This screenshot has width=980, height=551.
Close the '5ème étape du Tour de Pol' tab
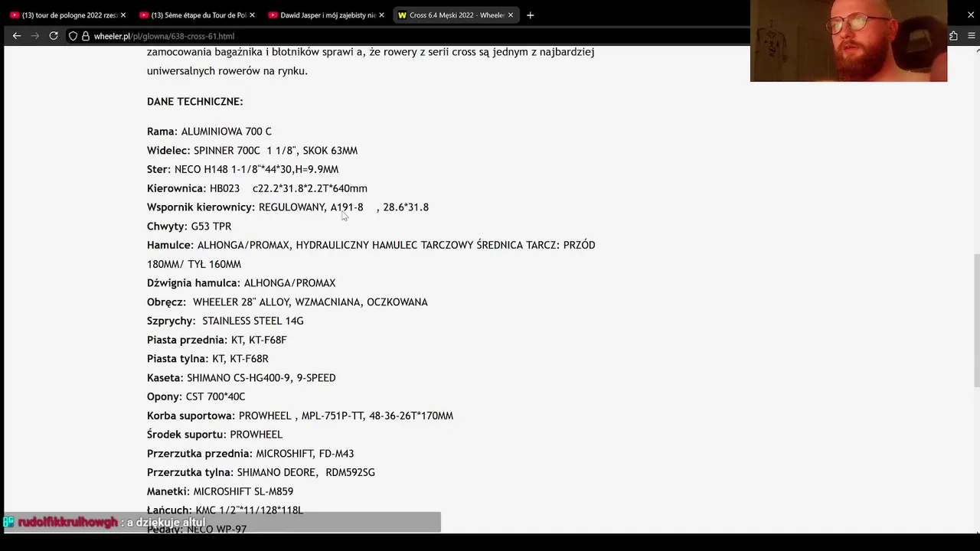[252, 15]
